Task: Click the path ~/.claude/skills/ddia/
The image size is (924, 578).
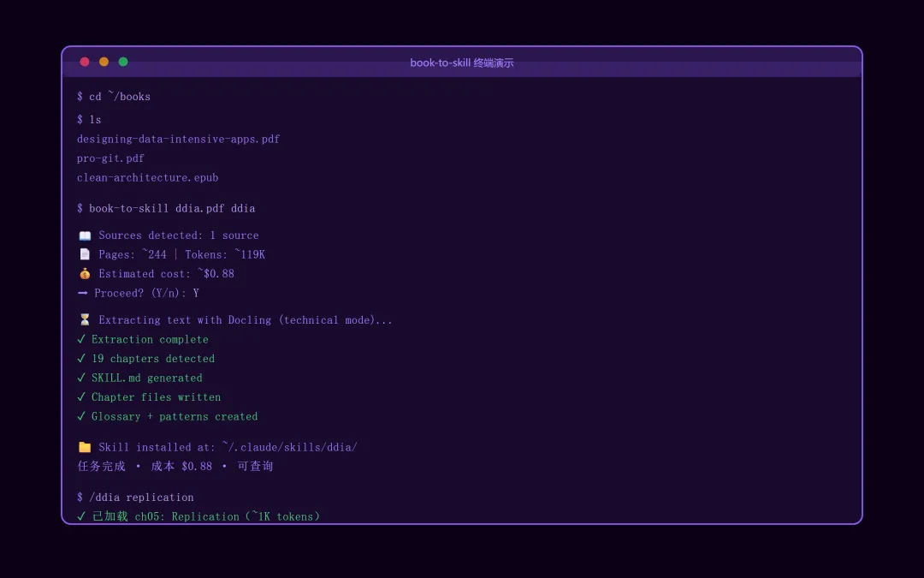Action: point(290,447)
